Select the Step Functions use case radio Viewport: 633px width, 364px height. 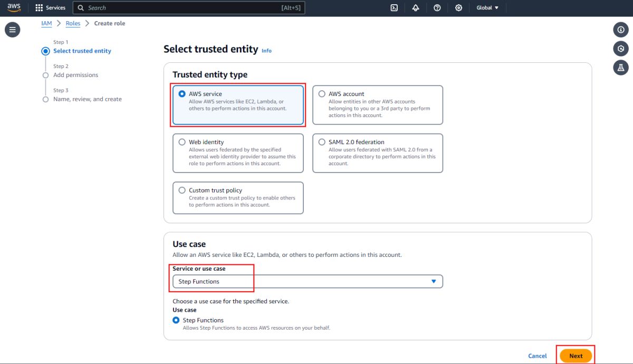pyautogui.click(x=176, y=320)
